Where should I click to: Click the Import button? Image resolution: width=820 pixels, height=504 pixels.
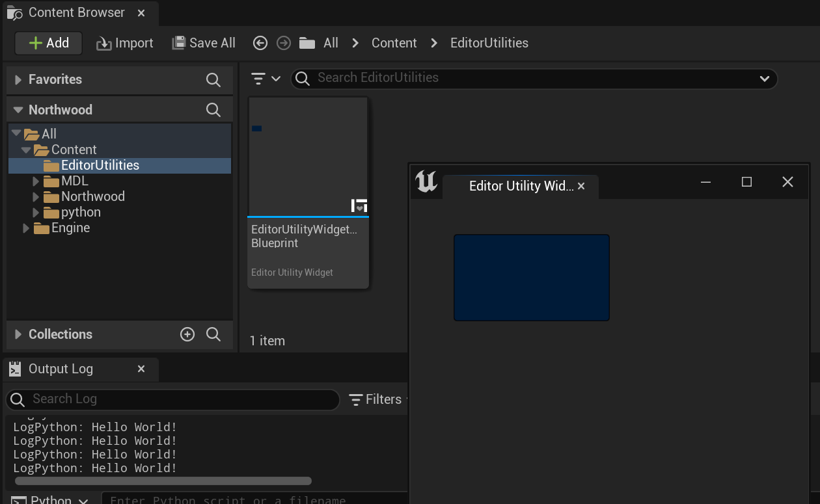pos(125,43)
